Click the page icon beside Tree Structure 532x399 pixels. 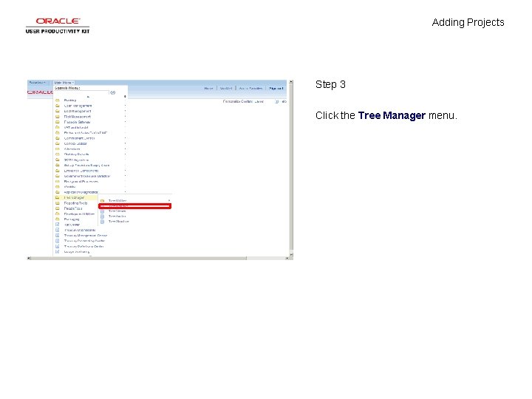click(x=102, y=221)
